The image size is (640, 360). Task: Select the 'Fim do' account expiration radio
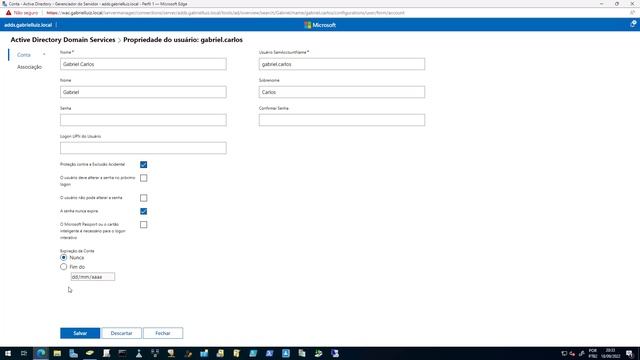(x=63, y=267)
